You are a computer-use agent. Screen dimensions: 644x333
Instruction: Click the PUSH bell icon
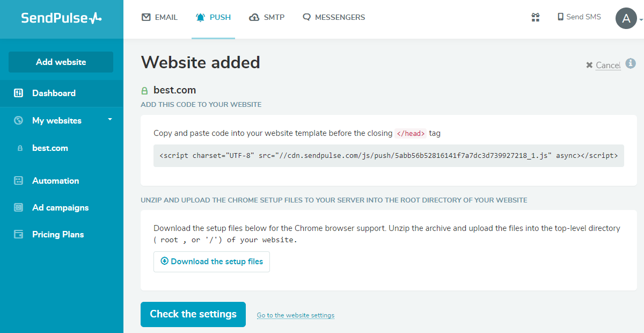tap(201, 17)
